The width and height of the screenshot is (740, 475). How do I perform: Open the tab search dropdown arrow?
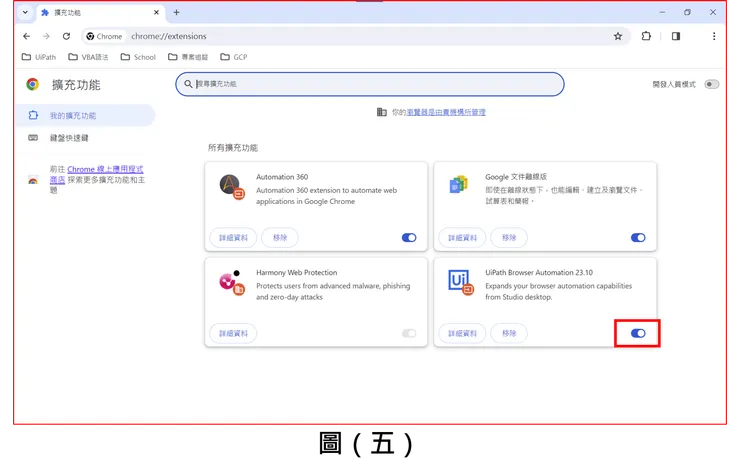pyautogui.click(x=25, y=12)
